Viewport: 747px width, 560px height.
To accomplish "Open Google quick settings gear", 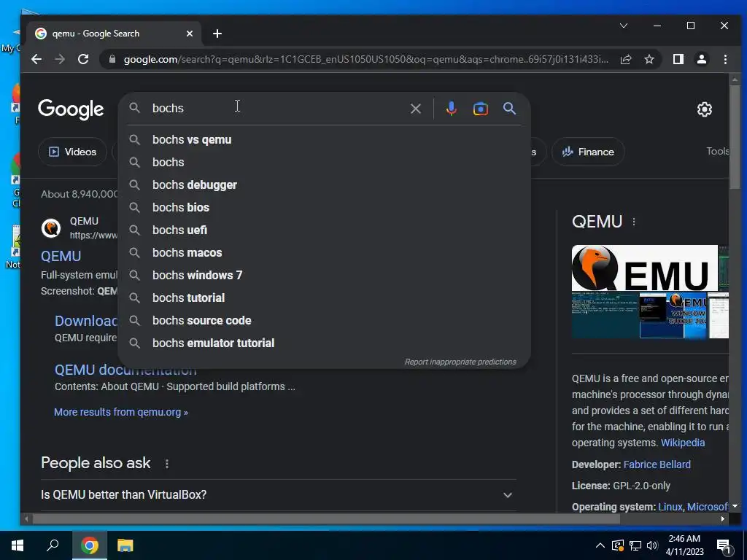I will 704,109.
